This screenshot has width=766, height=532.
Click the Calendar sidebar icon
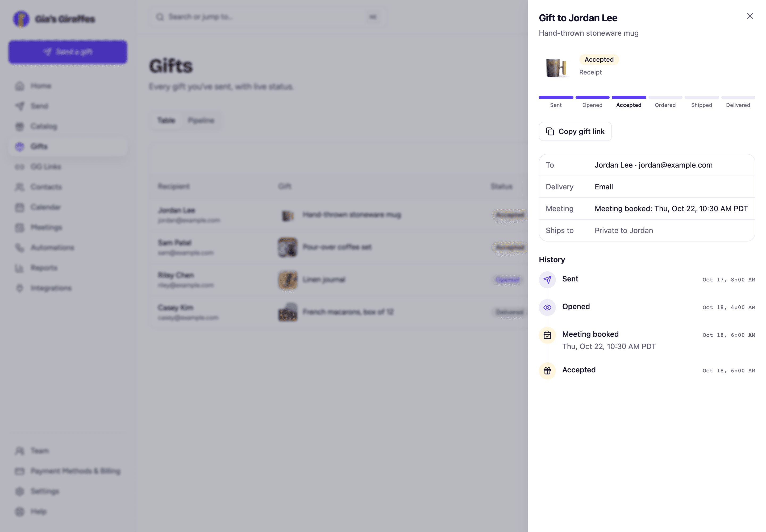[20, 207]
